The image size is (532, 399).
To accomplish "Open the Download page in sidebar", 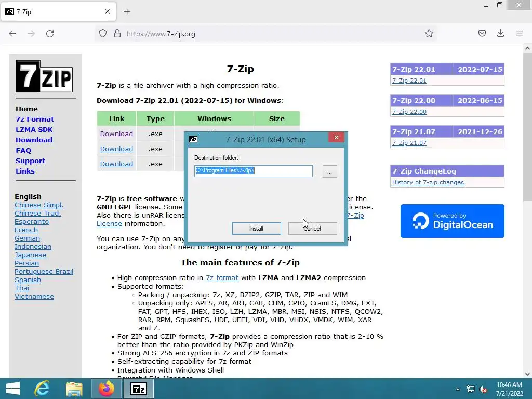I will click(34, 140).
